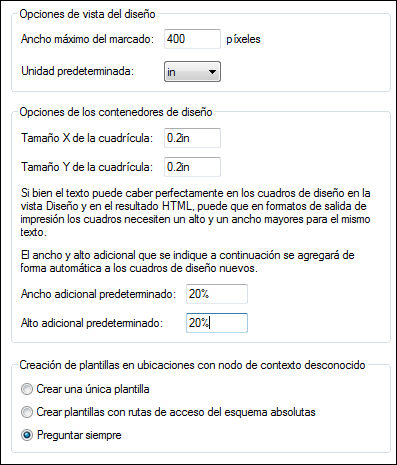Open the 'Unidad predeterminada' dropdown arrow
The height and width of the screenshot is (465, 397).
212,72
